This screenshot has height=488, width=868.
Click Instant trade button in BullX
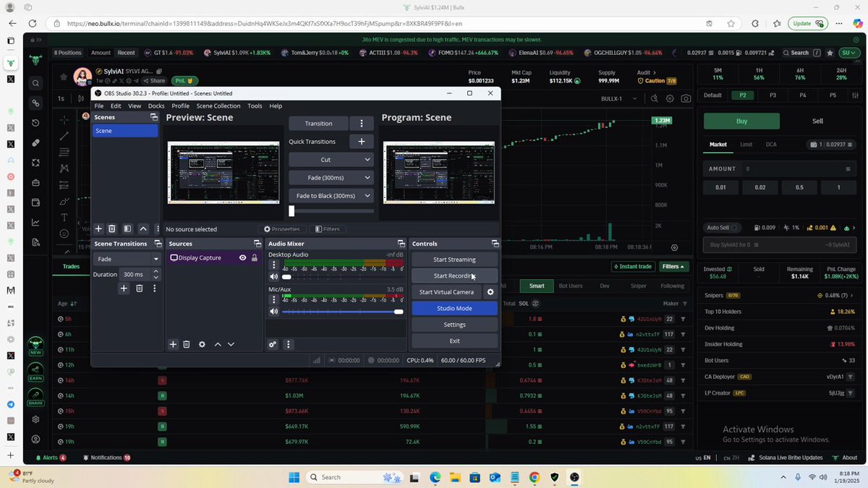[633, 266]
